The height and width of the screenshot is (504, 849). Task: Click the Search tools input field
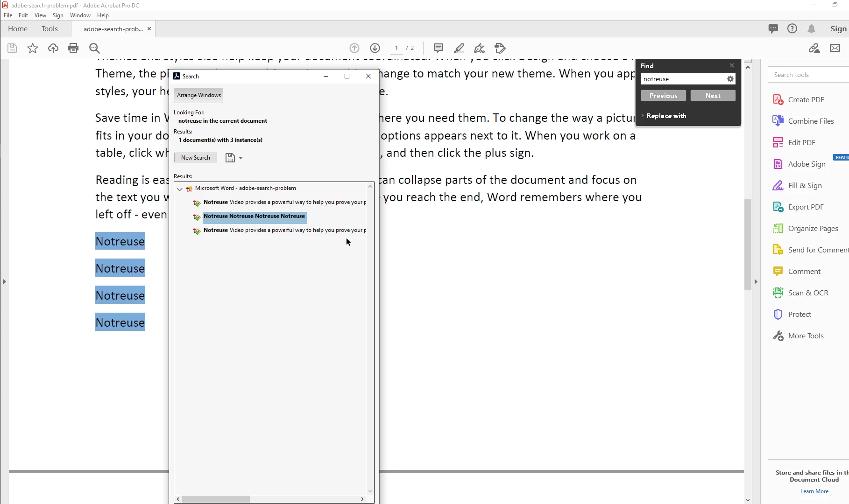pyautogui.click(x=808, y=75)
